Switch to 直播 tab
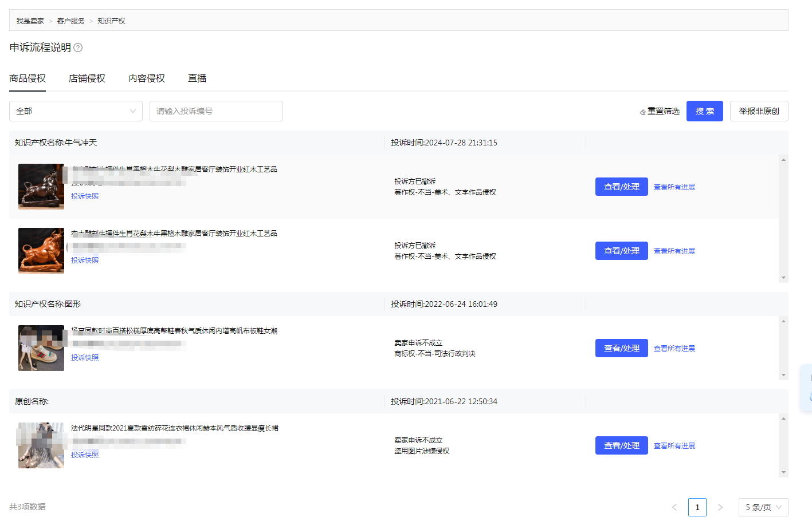The image size is (812, 529). click(197, 78)
